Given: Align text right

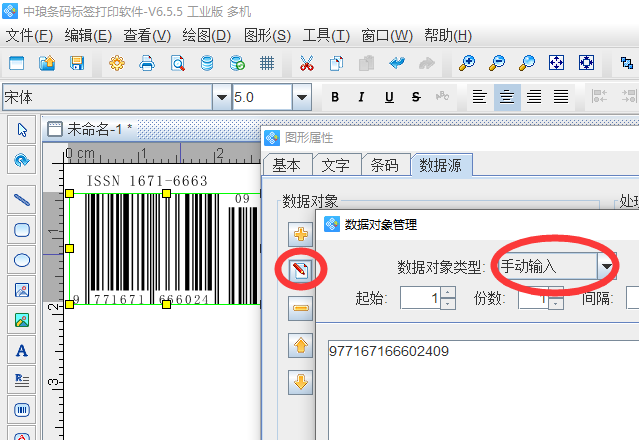Looking at the screenshot, I should pyautogui.click(x=534, y=97).
